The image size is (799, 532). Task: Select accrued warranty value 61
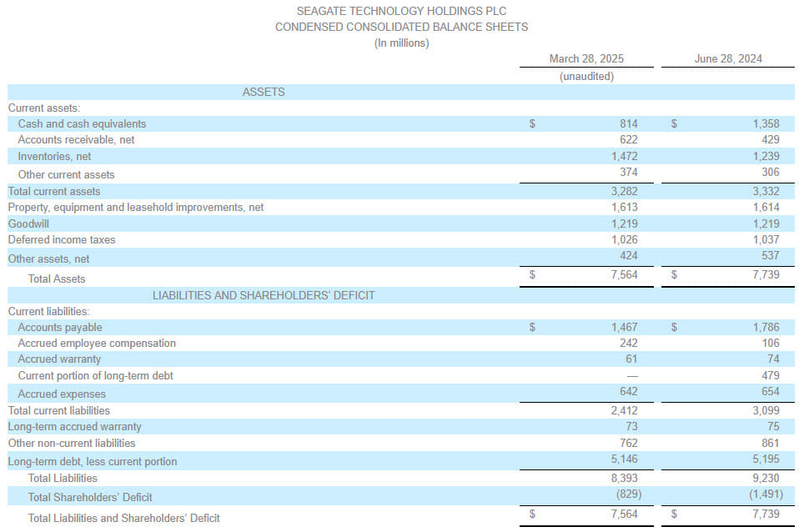pos(631,359)
